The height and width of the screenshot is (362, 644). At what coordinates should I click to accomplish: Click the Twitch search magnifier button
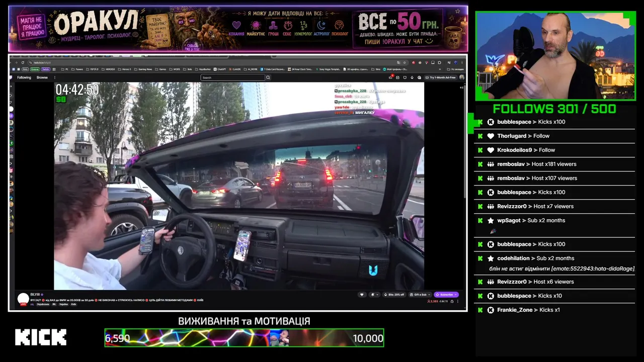pyautogui.click(x=268, y=77)
